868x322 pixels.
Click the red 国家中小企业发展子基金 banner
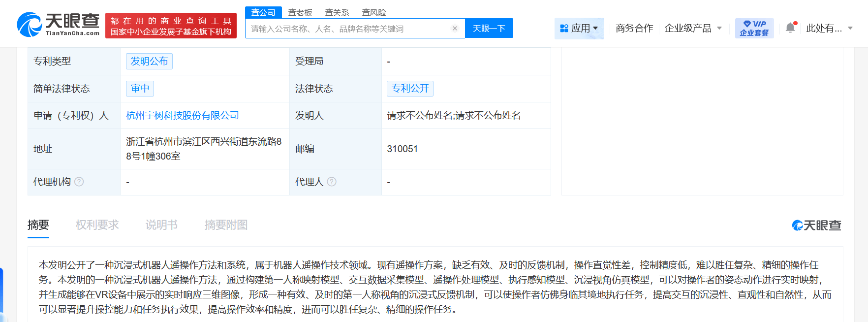(x=171, y=26)
